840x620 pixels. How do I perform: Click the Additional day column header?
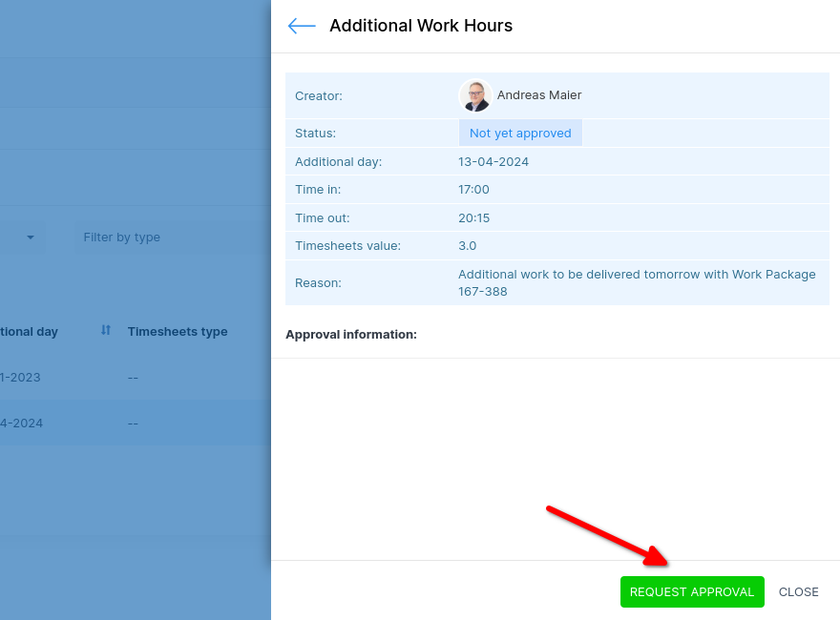[x=29, y=332]
